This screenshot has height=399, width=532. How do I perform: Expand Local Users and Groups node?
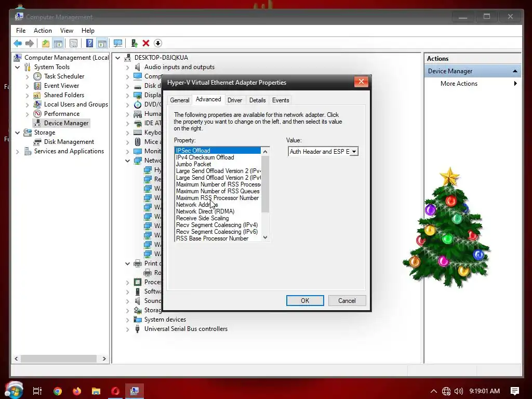click(27, 105)
